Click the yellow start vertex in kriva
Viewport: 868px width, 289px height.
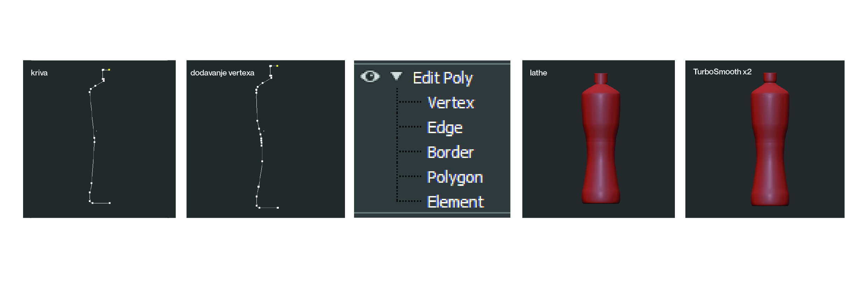click(x=109, y=70)
